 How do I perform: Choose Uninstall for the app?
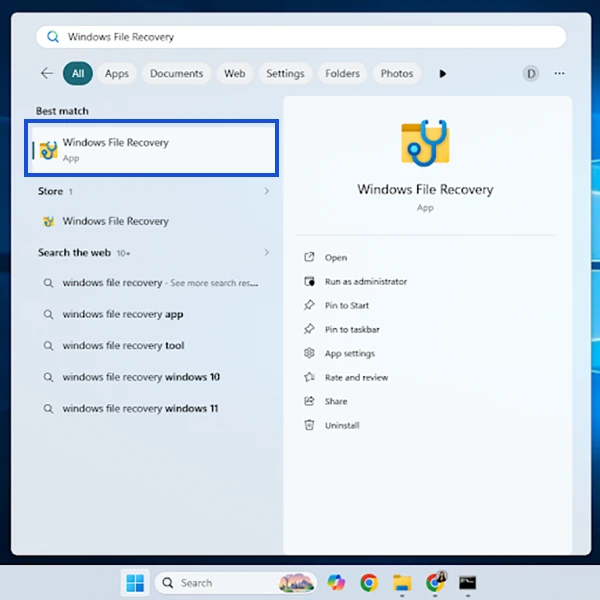[x=342, y=426]
